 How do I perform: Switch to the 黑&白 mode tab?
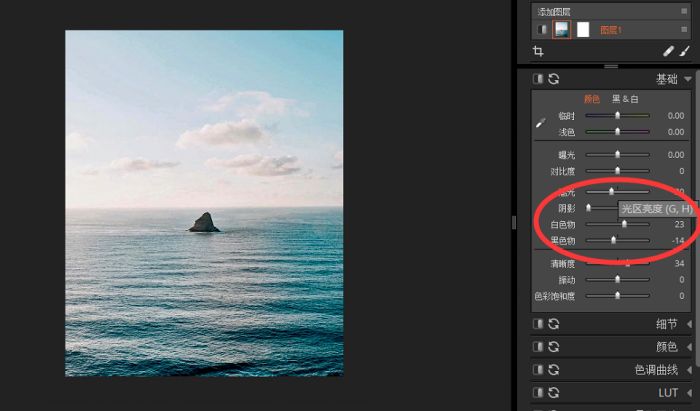(625, 99)
